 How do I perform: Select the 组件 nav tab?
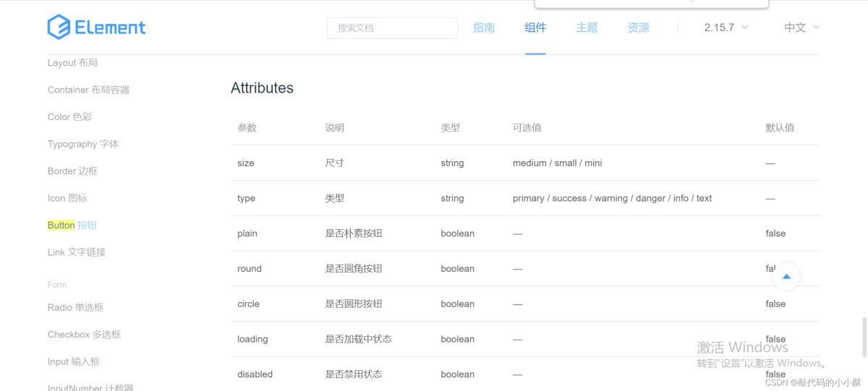pos(535,27)
